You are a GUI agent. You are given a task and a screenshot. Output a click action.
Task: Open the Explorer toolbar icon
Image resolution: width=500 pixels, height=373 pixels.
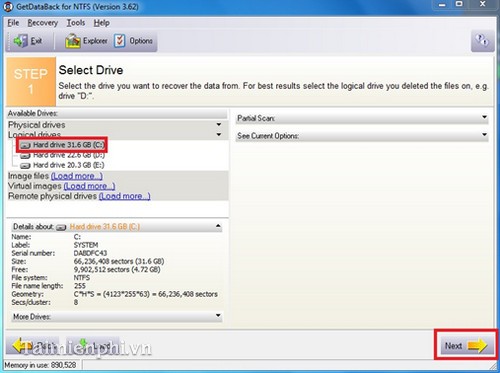click(73, 41)
